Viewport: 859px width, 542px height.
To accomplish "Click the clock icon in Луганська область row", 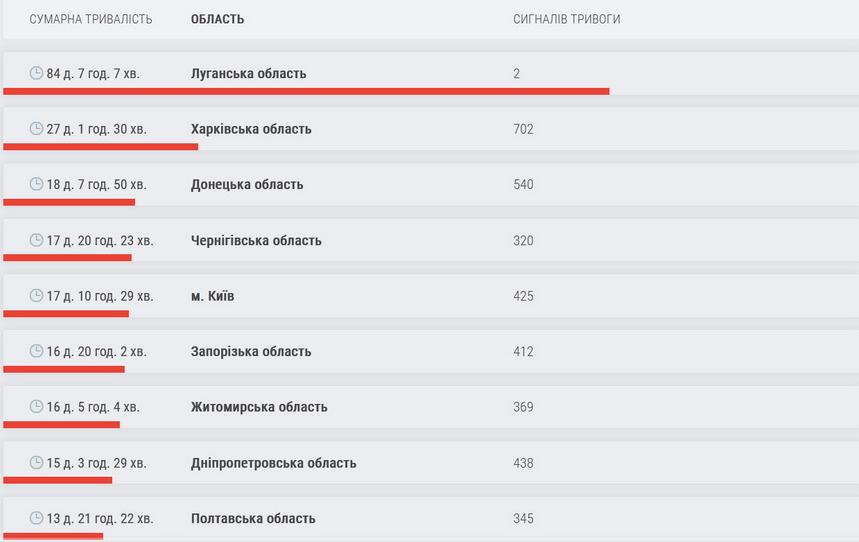I will click(37, 73).
